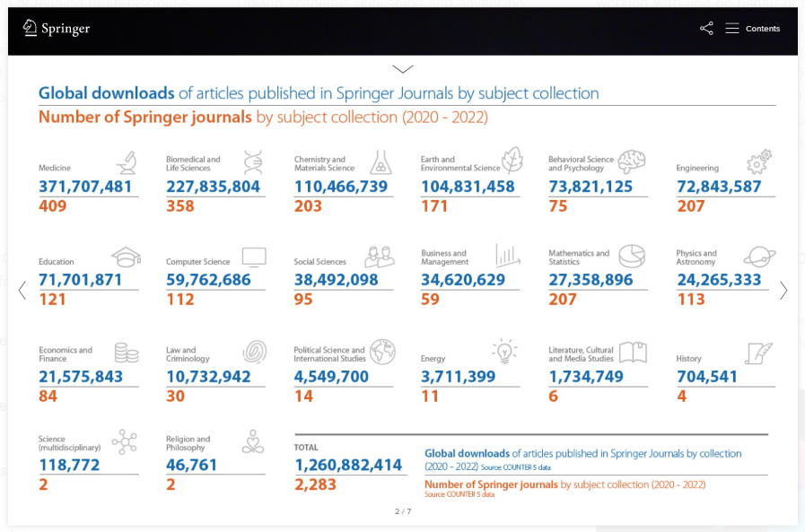Screen dimensions: 805x532
Task: Go to the next slide arrow
Action: point(783,291)
